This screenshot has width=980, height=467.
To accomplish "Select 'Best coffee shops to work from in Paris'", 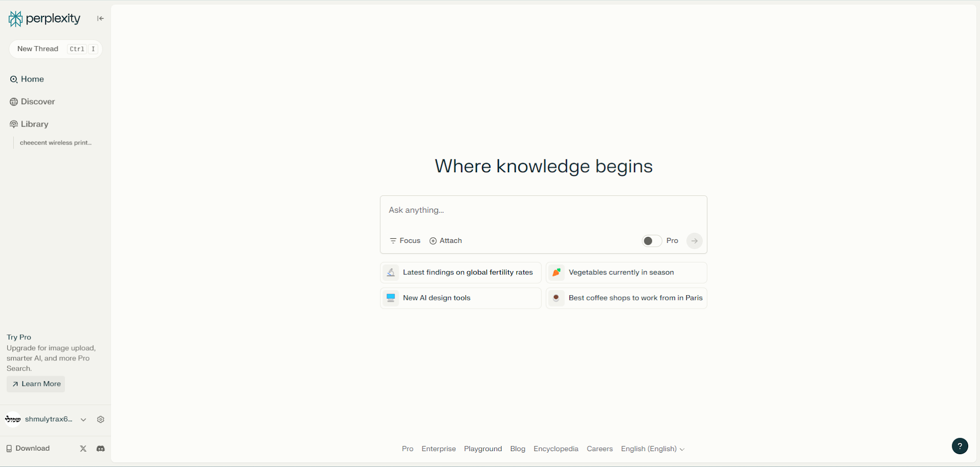I will 626,298.
